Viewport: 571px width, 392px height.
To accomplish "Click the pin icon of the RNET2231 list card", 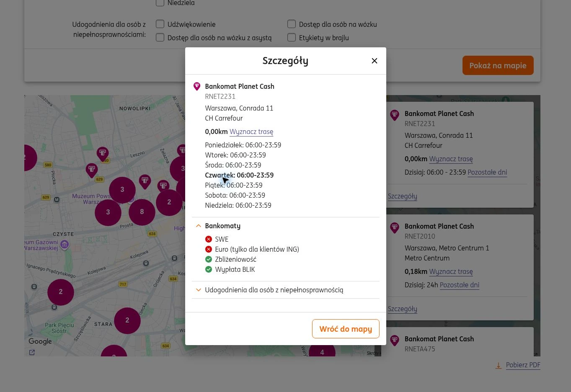I will (x=395, y=115).
